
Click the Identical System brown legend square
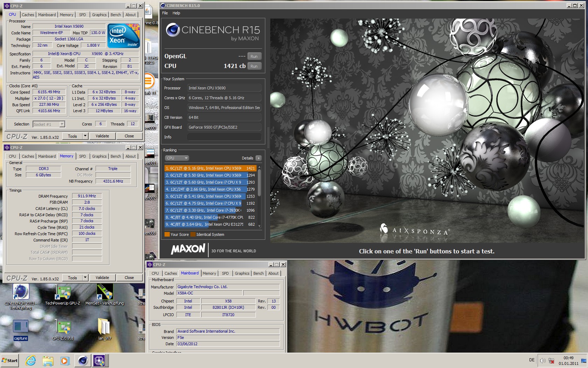193,234
